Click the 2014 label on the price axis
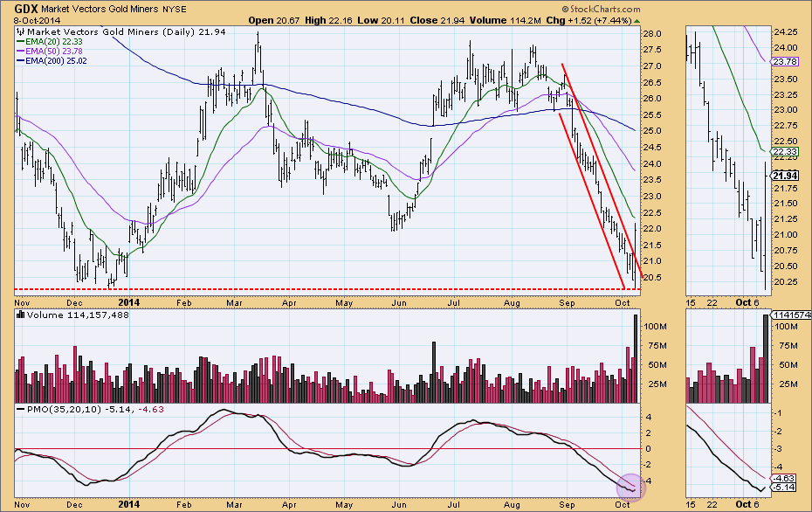The image size is (812, 512). pyautogui.click(x=129, y=302)
